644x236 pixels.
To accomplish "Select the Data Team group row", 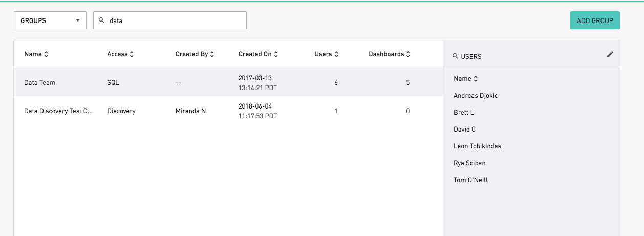I will coord(228,82).
